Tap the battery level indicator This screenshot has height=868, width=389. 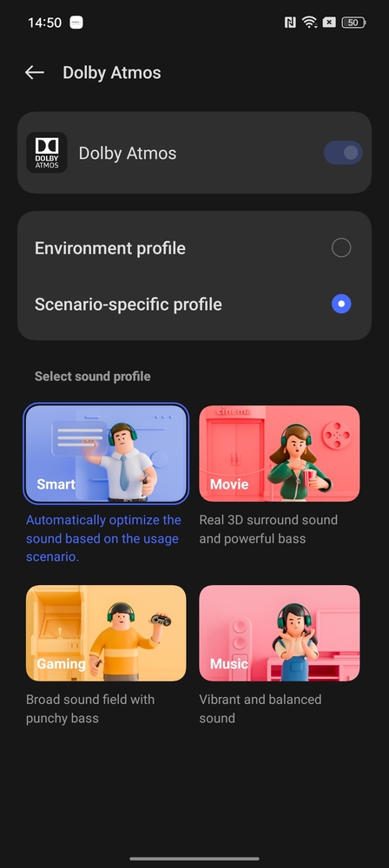[353, 23]
